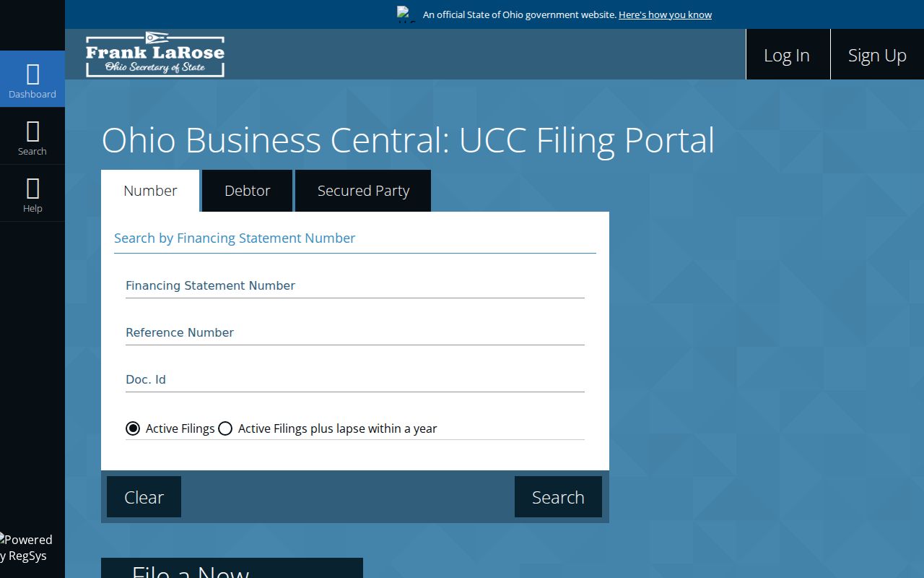Clear the search form

point(144,497)
